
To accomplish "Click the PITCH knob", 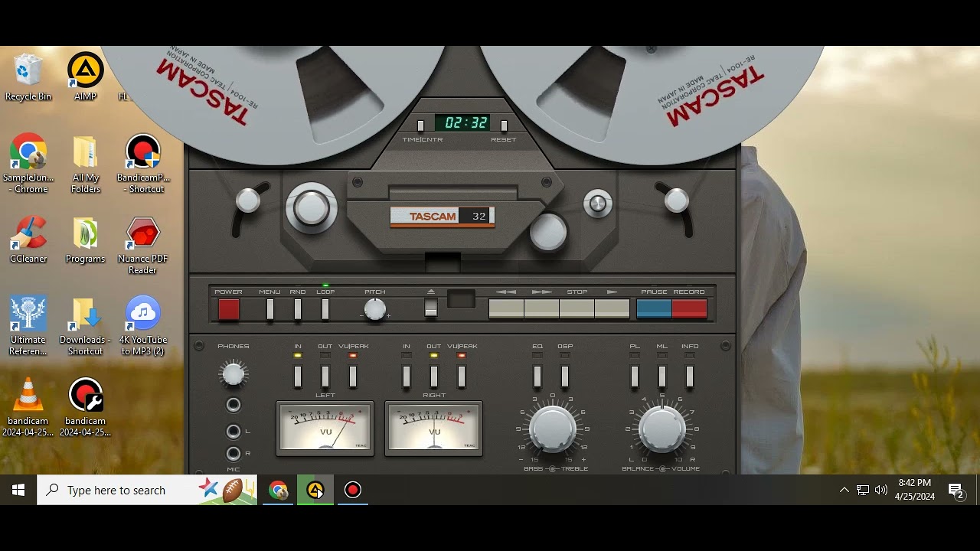I will click(x=374, y=309).
